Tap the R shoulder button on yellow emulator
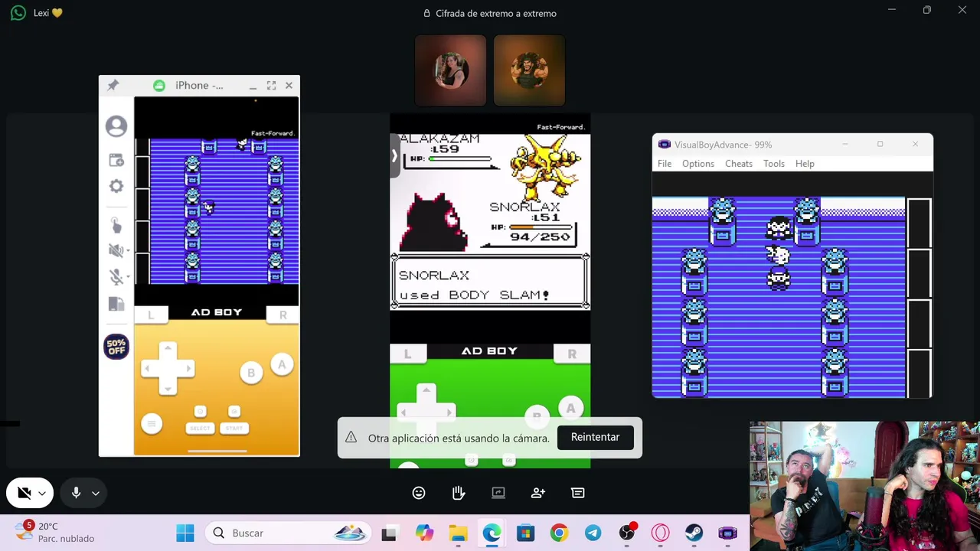 pyautogui.click(x=283, y=315)
